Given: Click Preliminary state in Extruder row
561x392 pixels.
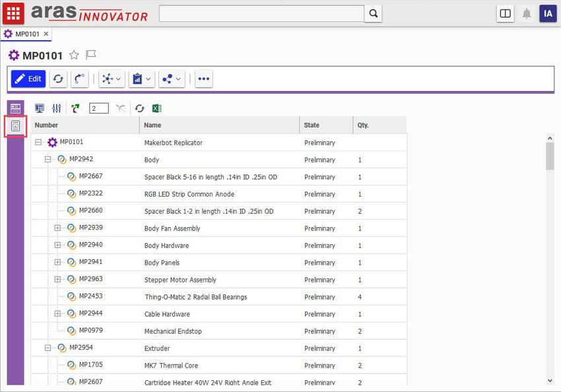Looking at the screenshot, I should pyautogui.click(x=319, y=348).
